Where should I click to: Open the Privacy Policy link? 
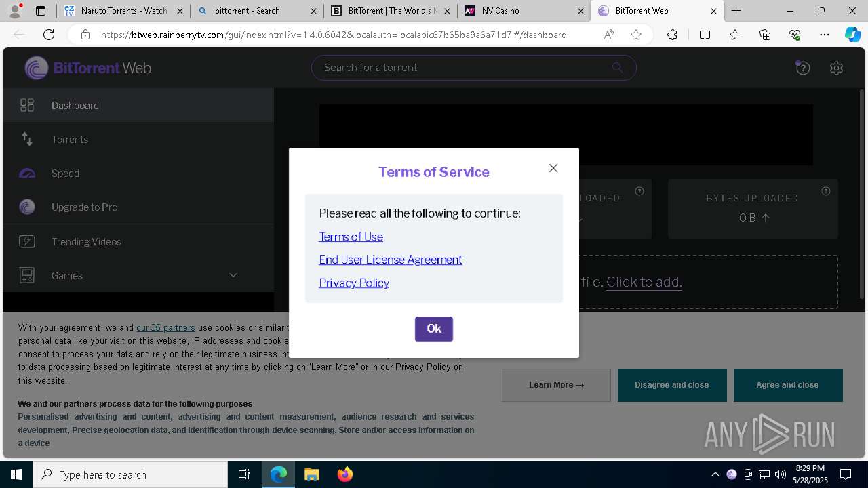click(354, 283)
